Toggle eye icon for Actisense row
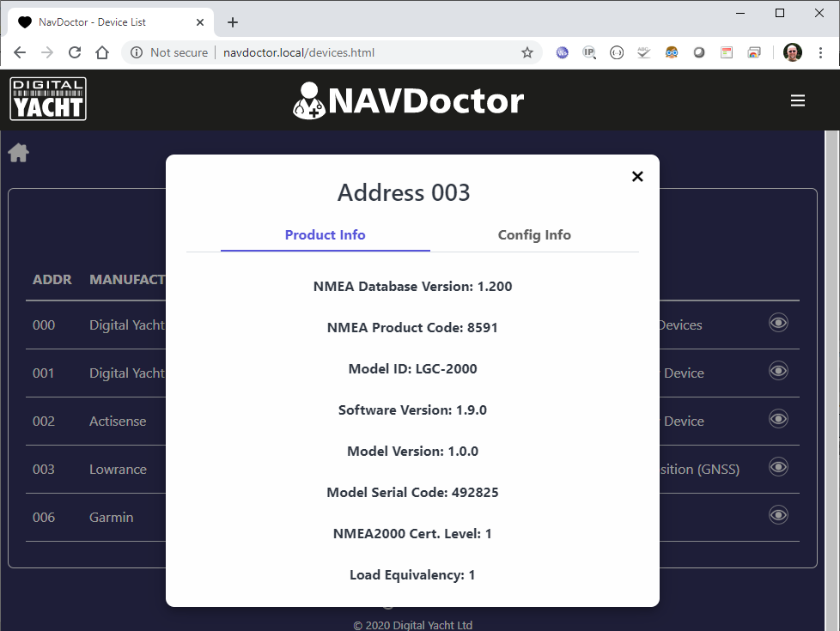 (778, 419)
